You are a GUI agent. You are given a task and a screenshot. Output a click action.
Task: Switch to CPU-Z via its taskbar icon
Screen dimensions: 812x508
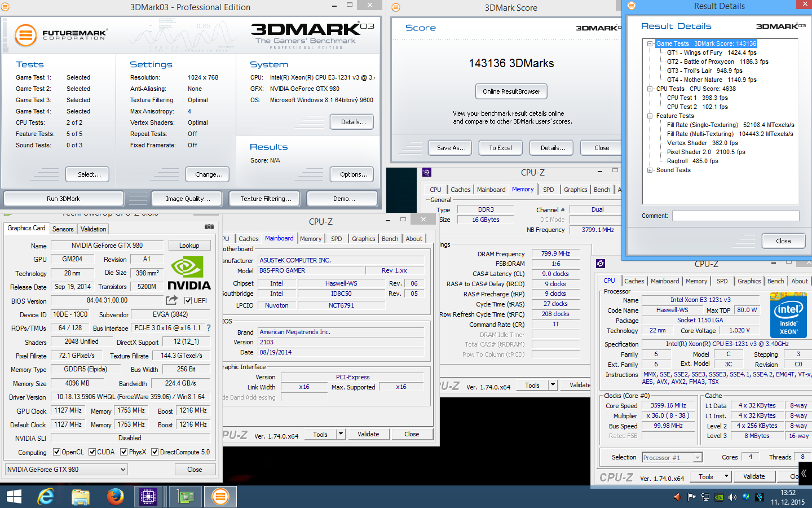pyautogui.click(x=148, y=497)
